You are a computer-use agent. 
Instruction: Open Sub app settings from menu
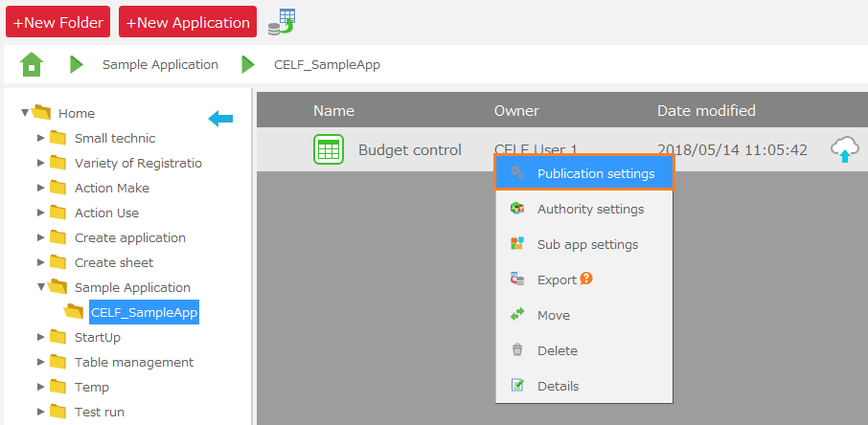click(587, 244)
